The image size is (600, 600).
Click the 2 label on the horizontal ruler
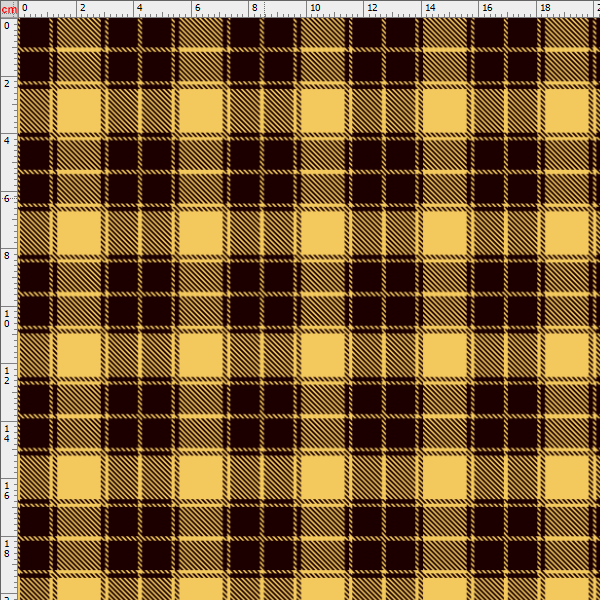pos(83,8)
